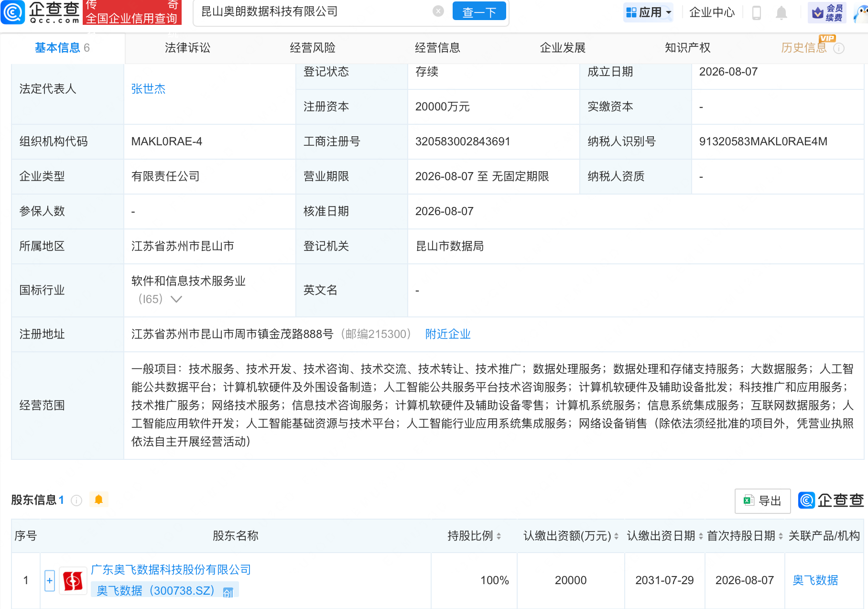Switch to the 基本信息 tab
Image resolution: width=868 pixels, height=609 pixels.
tap(62, 48)
